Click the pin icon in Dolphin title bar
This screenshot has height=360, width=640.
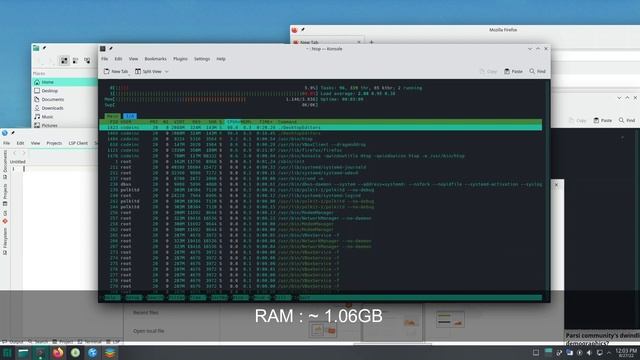(44, 48)
